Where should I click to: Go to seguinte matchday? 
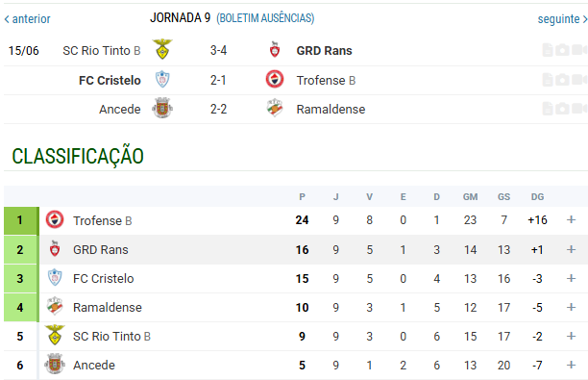pos(562,19)
